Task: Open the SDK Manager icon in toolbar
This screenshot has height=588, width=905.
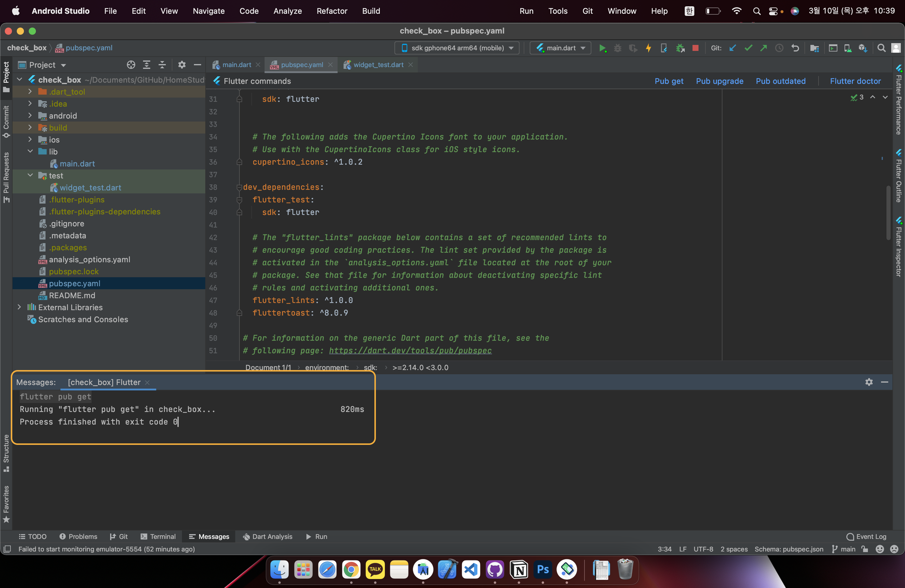Action: pos(863,48)
